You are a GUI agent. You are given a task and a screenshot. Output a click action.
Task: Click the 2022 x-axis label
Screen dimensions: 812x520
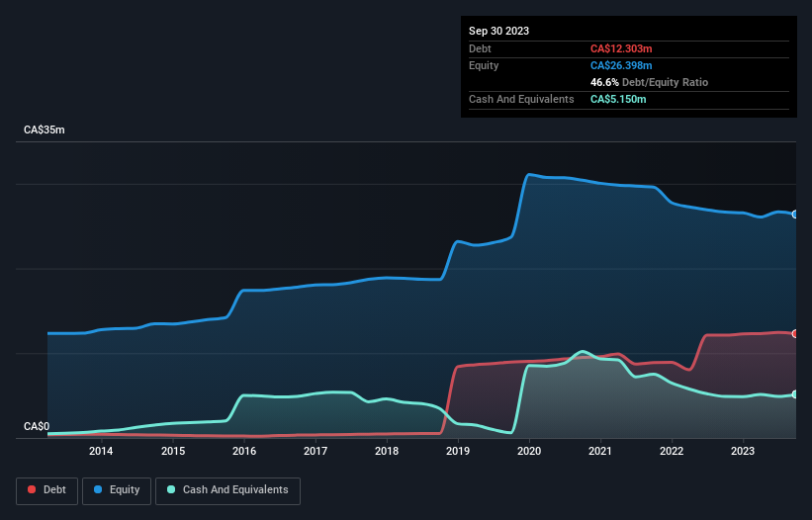[x=672, y=451]
